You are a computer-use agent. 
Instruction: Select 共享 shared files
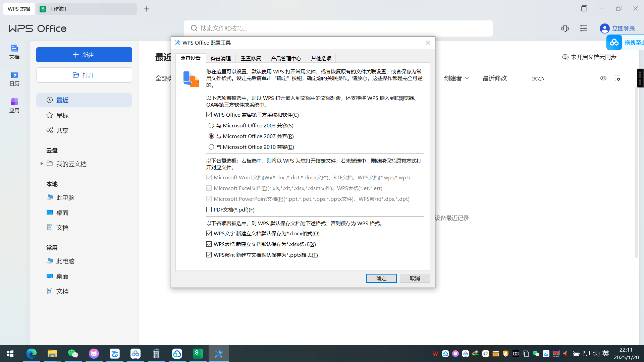tap(84, 130)
